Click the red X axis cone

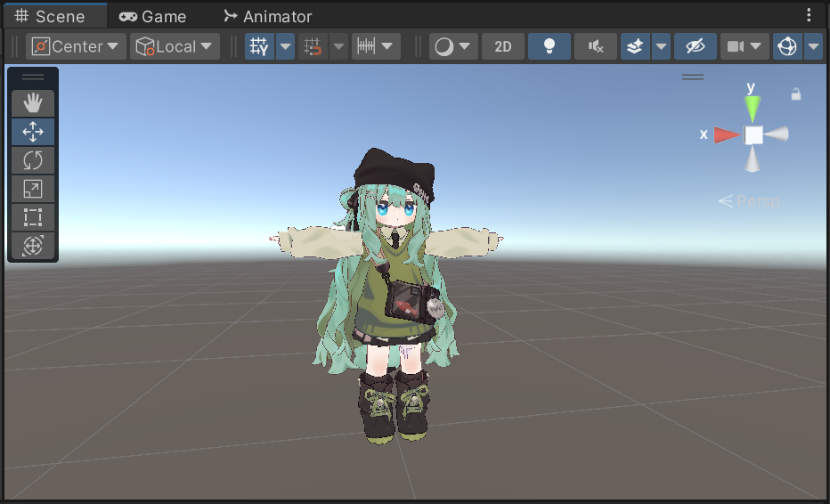[727, 135]
